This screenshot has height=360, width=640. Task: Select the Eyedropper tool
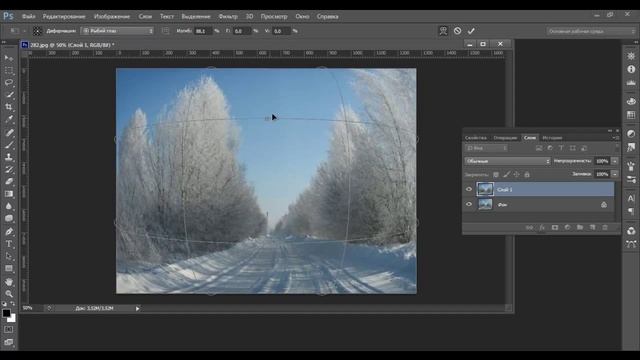click(x=9, y=120)
